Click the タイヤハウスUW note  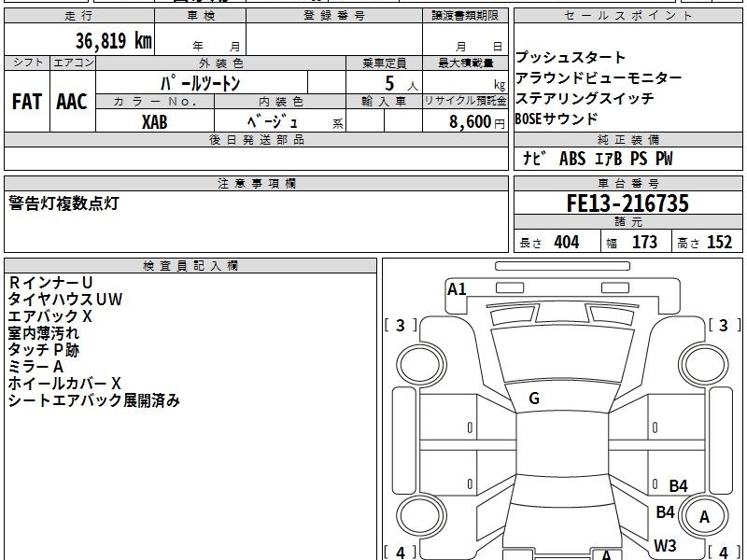point(65,300)
